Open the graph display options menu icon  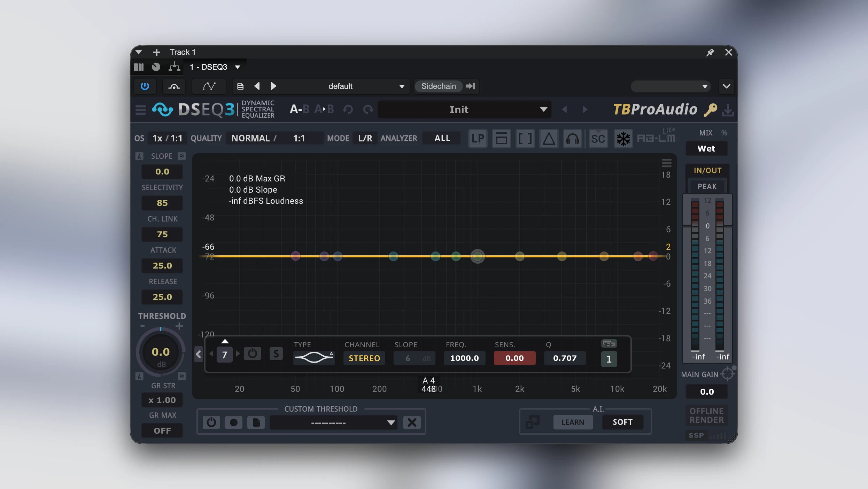666,163
